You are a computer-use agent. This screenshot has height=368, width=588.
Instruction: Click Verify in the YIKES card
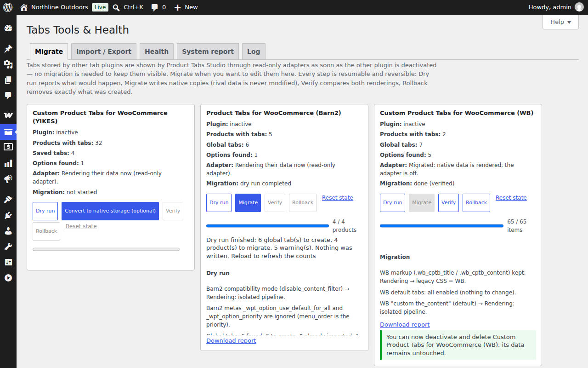coord(173,211)
